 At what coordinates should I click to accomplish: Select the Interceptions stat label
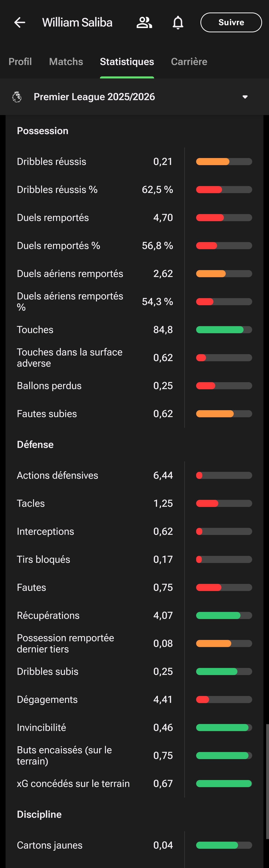pyautogui.click(x=46, y=531)
